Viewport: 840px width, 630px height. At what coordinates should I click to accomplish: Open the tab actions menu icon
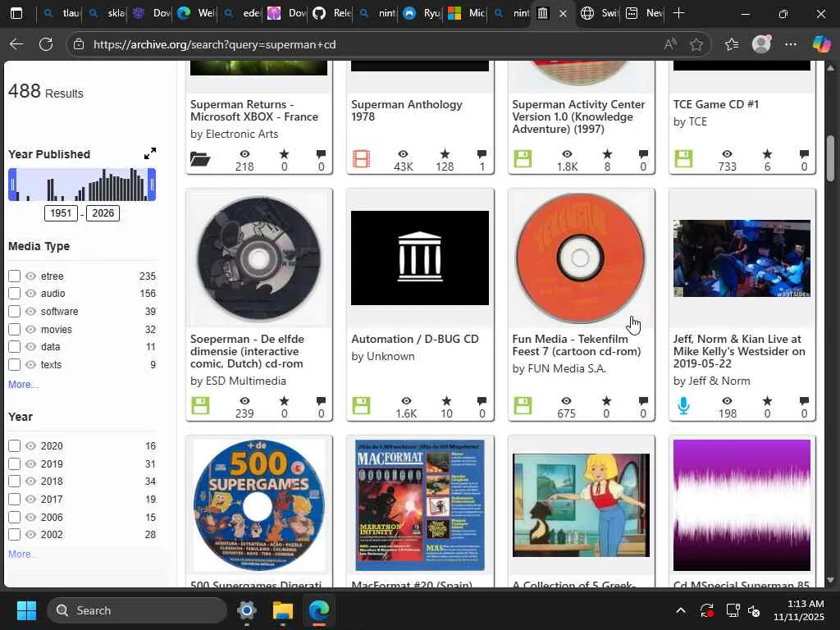pyautogui.click(x=16, y=13)
